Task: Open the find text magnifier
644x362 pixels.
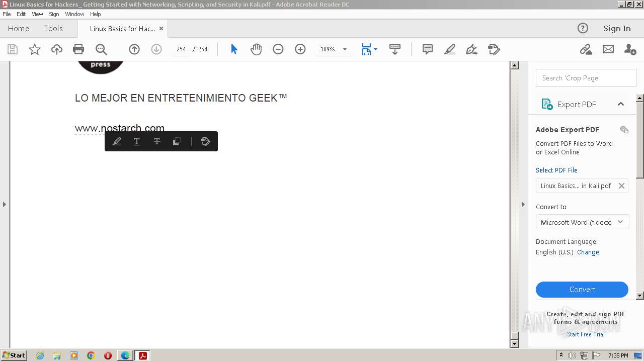Action: (x=101, y=49)
